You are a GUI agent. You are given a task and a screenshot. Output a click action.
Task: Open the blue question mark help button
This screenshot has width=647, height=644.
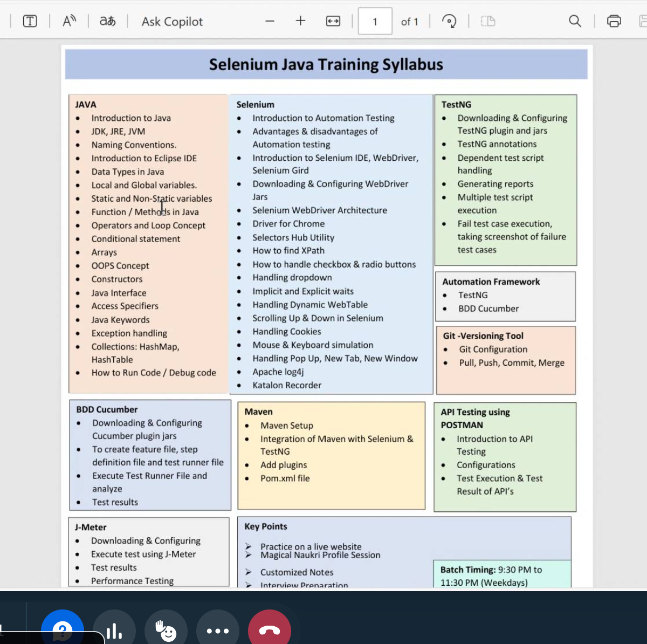63,629
